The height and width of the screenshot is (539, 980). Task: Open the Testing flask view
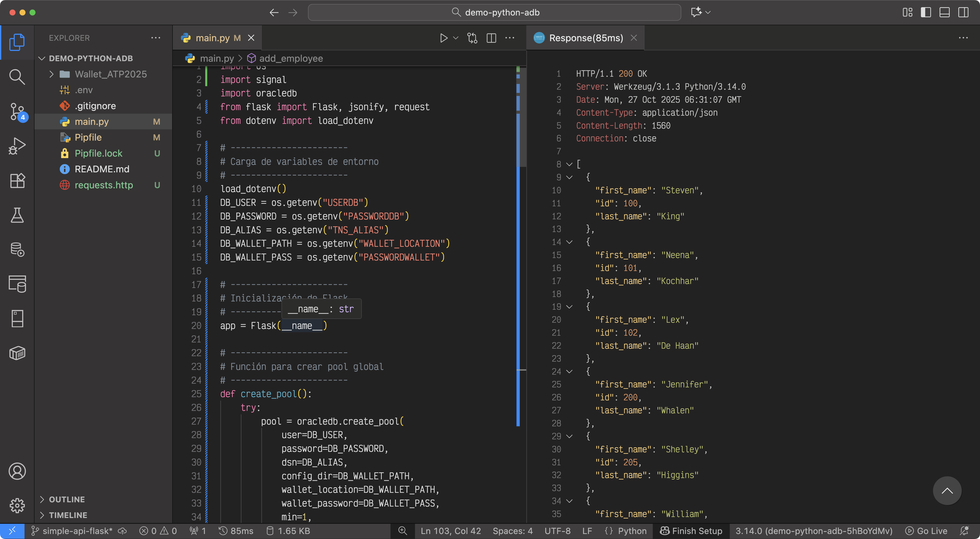click(17, 215)
